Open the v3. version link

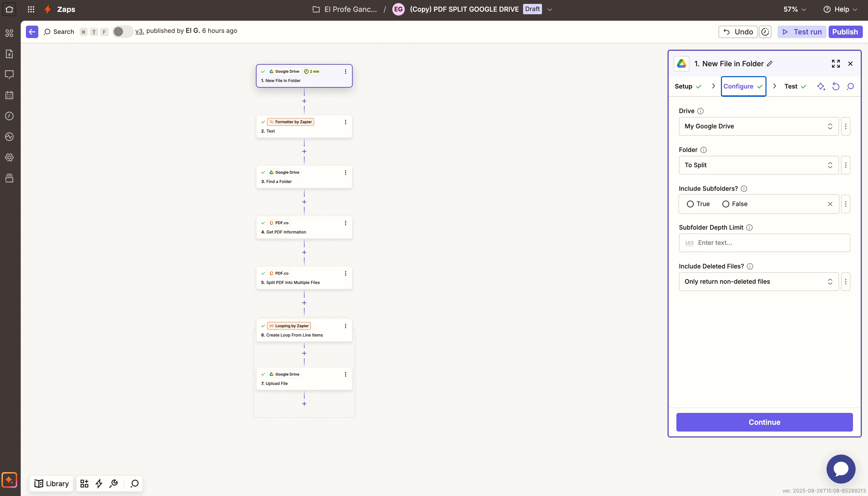pyautogui.click(x=140, y=31)
